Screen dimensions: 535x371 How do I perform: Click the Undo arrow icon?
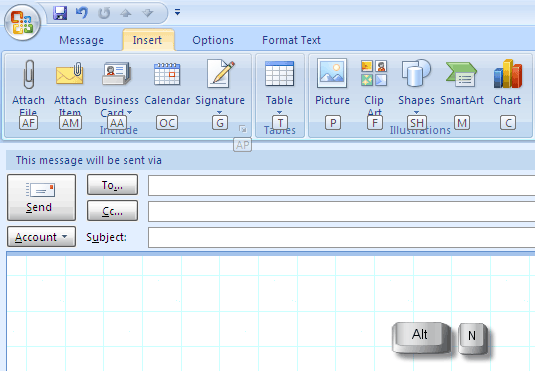82,13
